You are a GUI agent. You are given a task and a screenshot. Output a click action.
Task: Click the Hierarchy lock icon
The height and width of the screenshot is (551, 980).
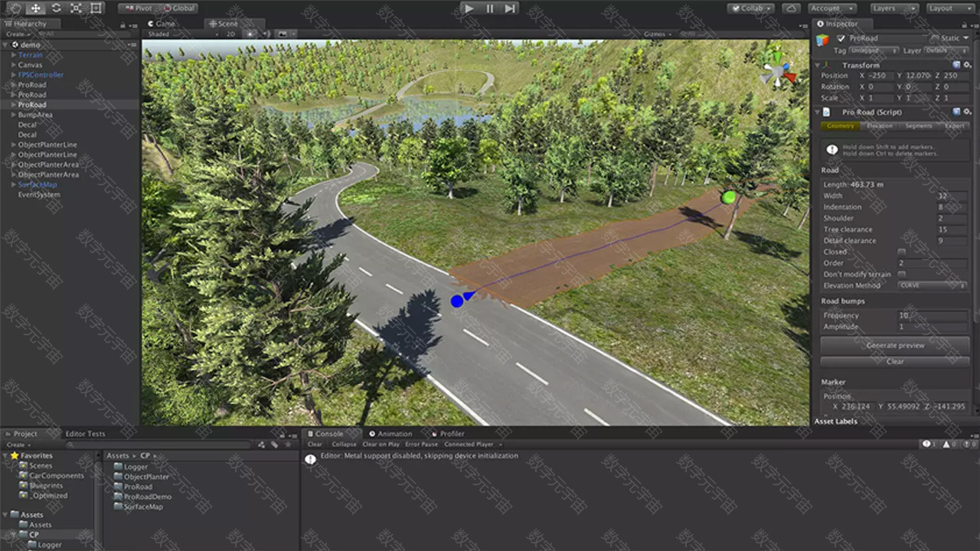[123, 24]
